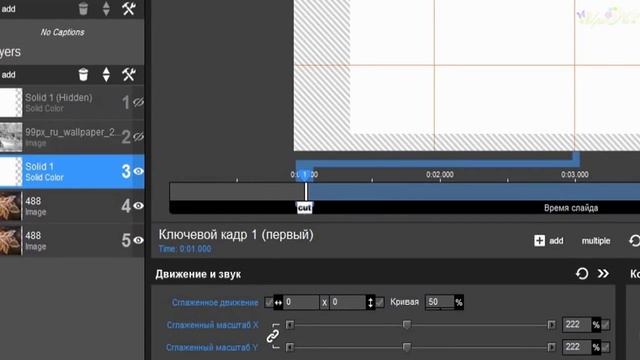Click timeline at 0:03.000 mark

575,175
